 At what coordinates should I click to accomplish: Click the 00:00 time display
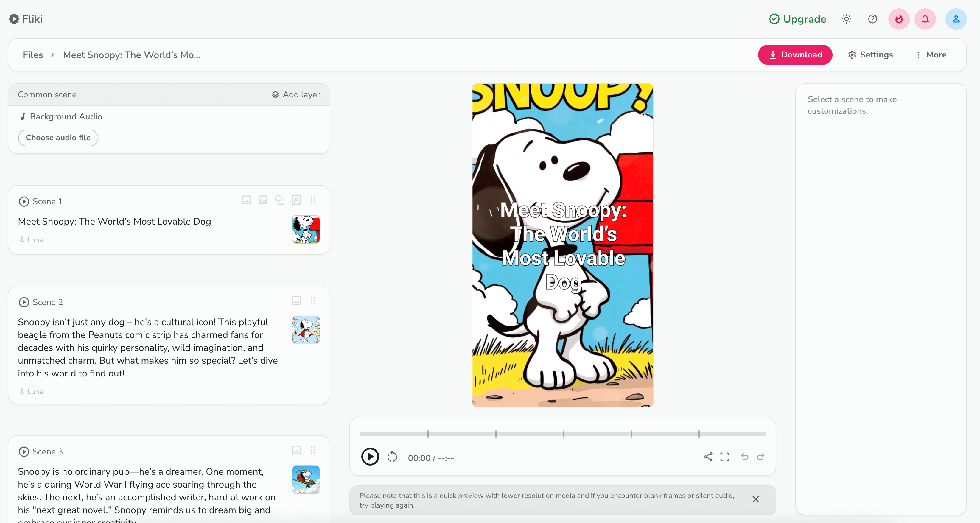point(431,458)
